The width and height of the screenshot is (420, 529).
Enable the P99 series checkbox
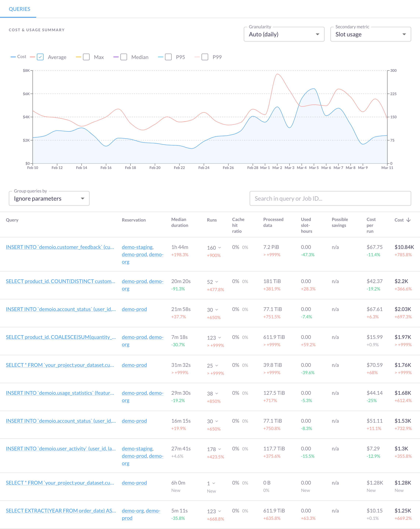point(205,57)
